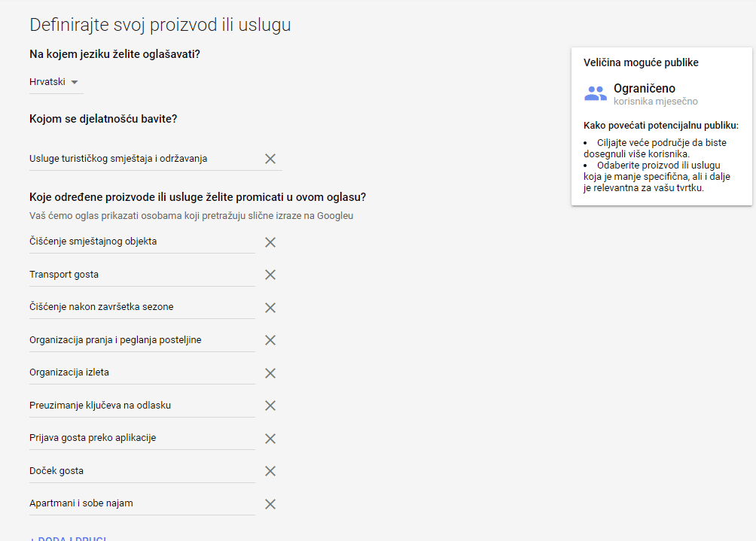Remove "Apartmani i sobe najam" entry
This screenshot has width=756, height=541.
(270, 504)
